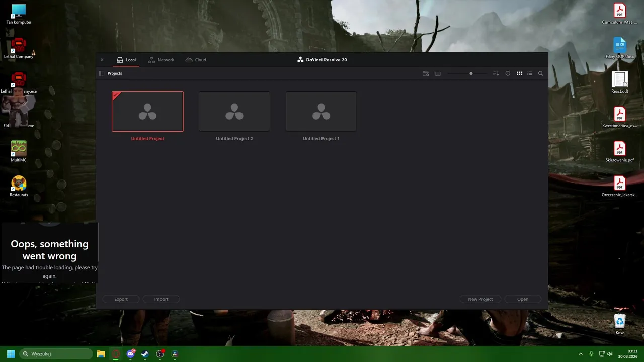Screen dimensions: 644x362
Task: Select the Local tab
Action: tap(126, 60)
